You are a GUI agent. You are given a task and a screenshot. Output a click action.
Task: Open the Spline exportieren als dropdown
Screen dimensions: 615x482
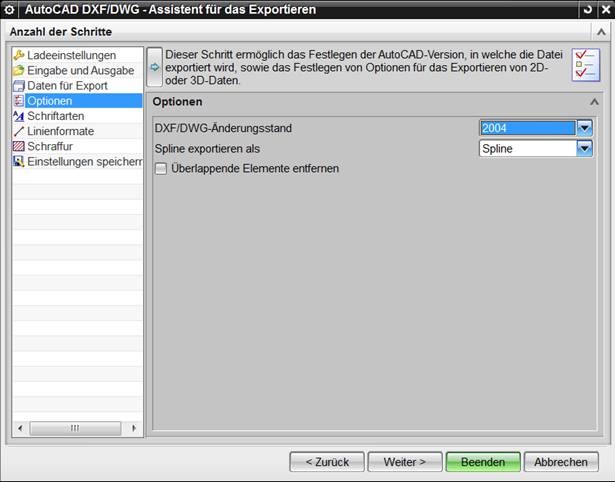coord(584,149)
